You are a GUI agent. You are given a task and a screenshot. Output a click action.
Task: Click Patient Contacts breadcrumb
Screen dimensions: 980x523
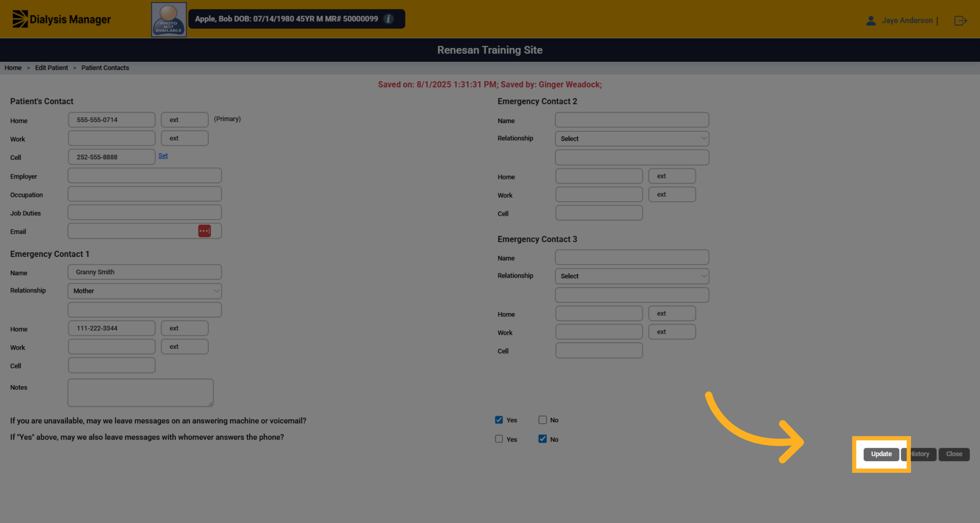tap(105, 68)
